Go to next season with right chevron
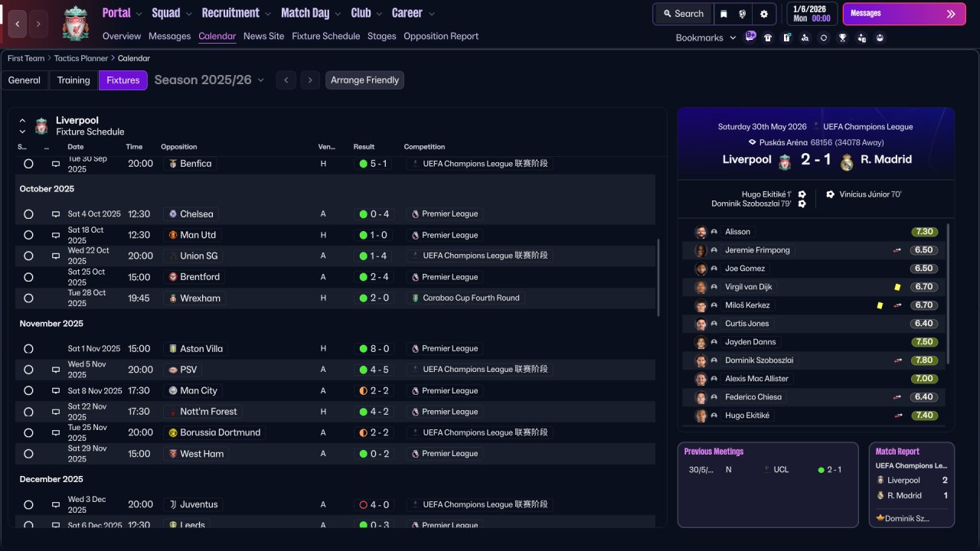980x551 pixels. [x=310, y=80]
